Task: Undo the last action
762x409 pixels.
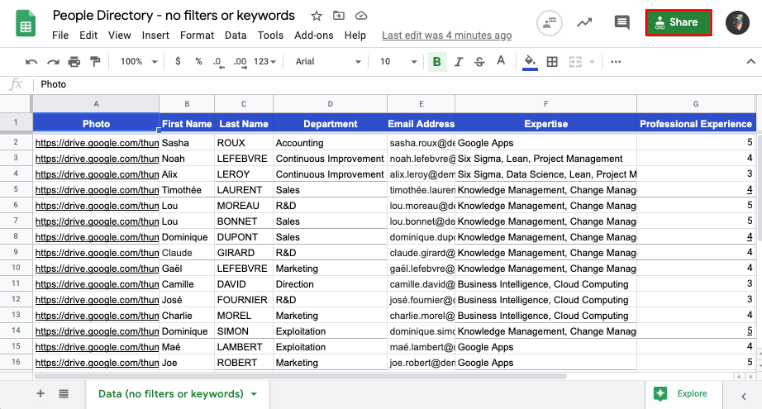Action: pos(31,62)
